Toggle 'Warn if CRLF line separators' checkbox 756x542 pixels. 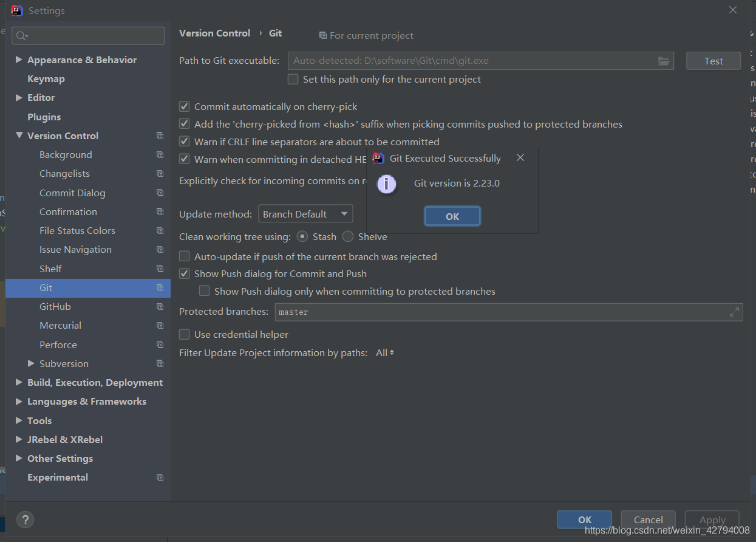[184, 142]
